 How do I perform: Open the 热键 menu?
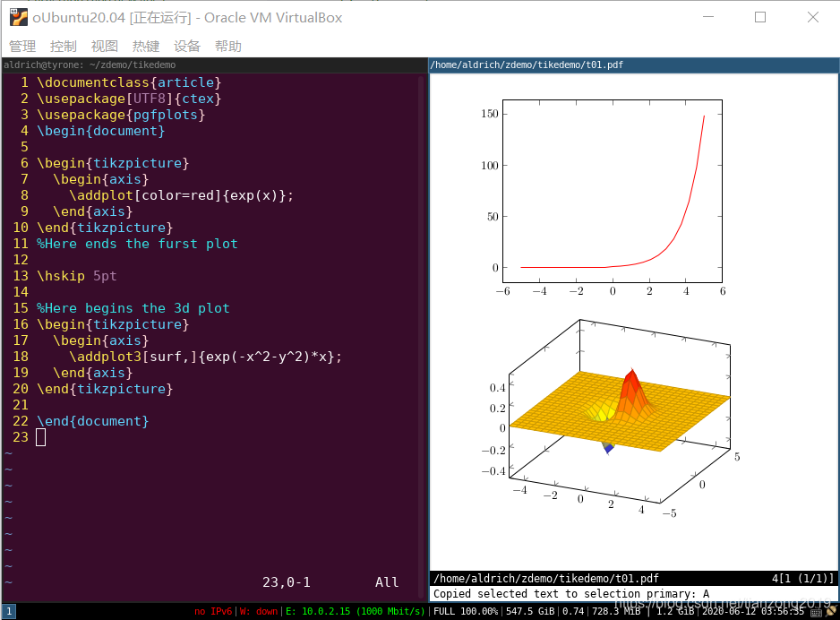[146, 46]
